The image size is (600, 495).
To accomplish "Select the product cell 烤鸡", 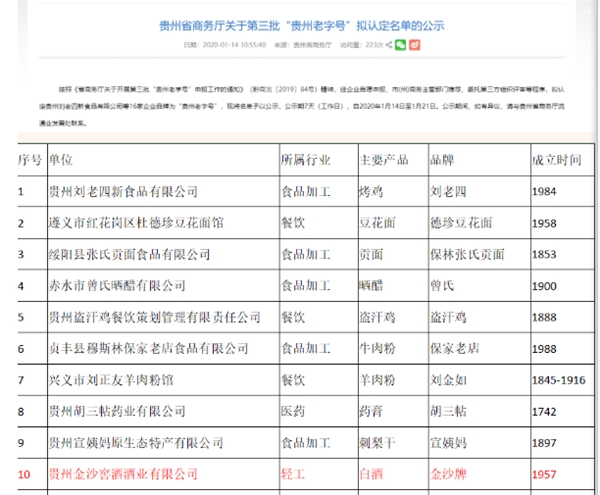I will point(393,191).
